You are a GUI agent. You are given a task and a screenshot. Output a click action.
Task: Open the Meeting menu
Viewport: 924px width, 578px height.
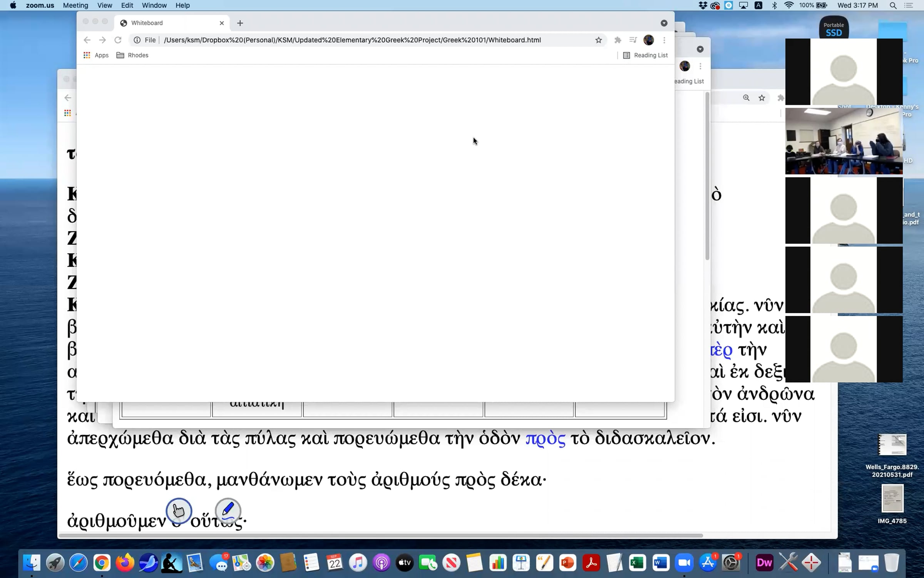(75, 5)
